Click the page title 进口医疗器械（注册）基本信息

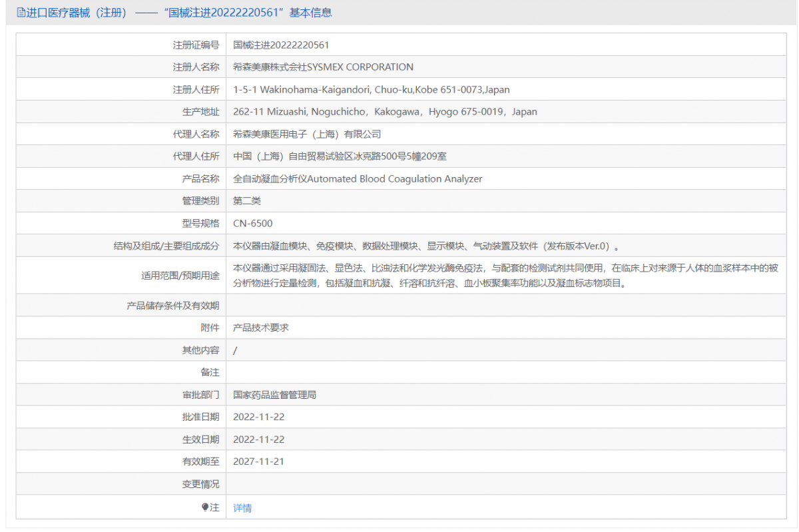point(174,13)
